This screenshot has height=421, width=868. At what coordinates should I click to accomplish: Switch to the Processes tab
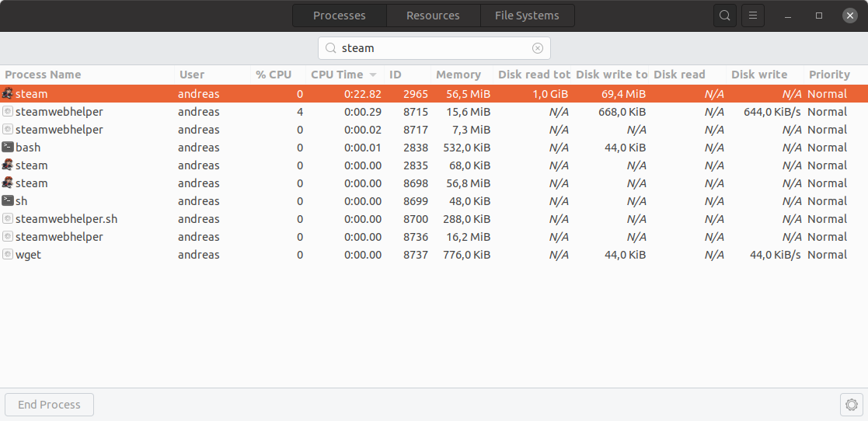[x=340, y=16]
